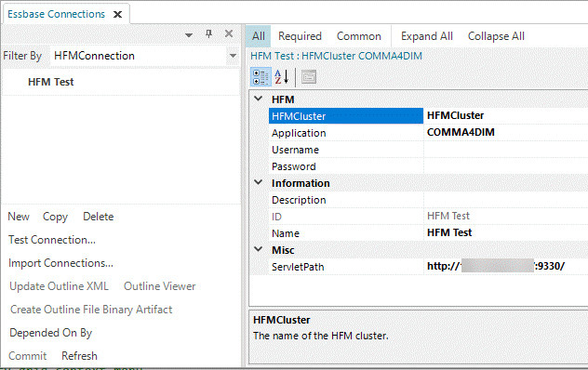Click Copy connection
588x370 pixels.
click(55, 217)
